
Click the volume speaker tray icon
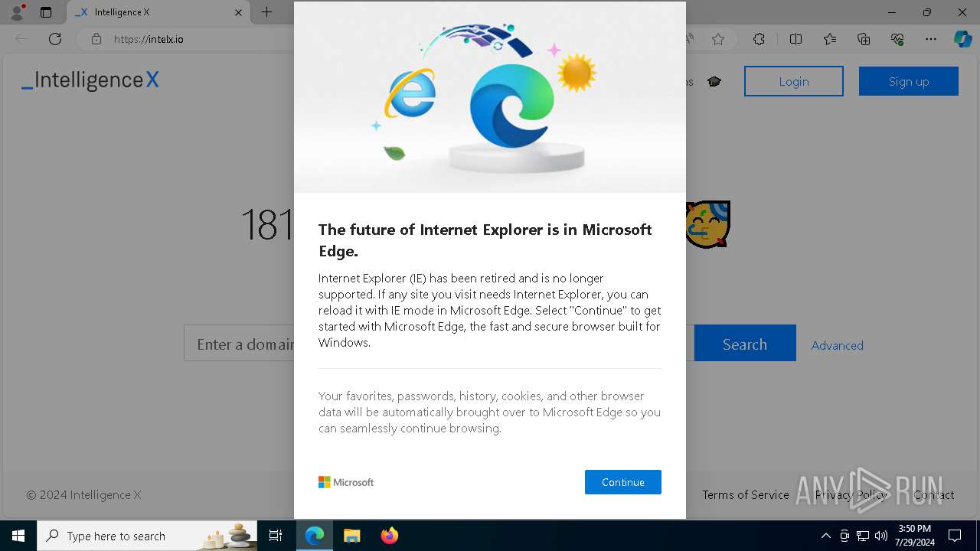881,536
